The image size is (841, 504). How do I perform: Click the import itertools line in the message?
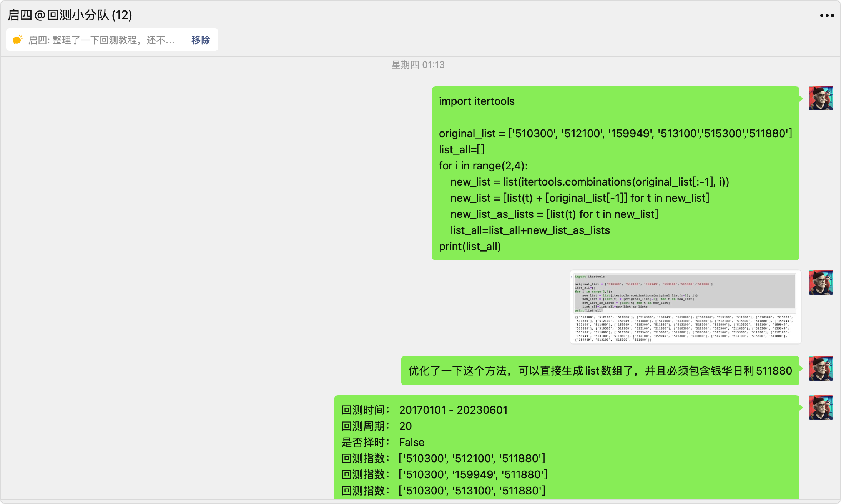(477, 101)
